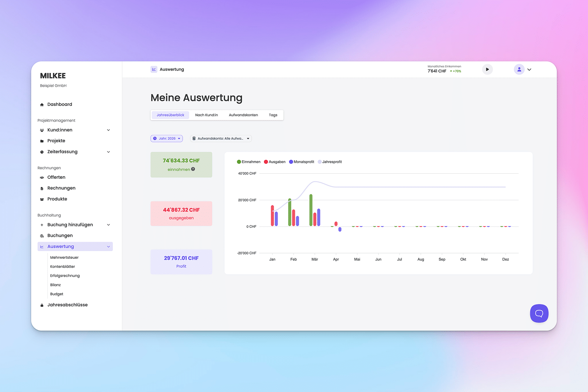Click the Dashboard home icon
588x392 pixels.
point(42,105)
